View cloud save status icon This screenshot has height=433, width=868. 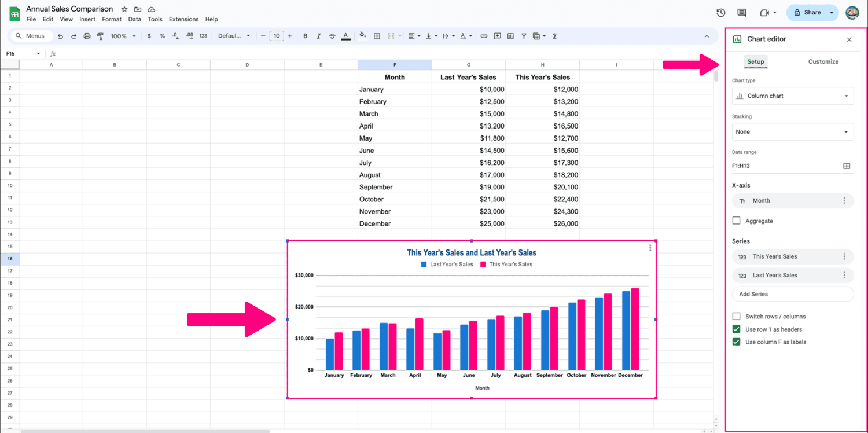pyautogui.click(x=151, y=9)
